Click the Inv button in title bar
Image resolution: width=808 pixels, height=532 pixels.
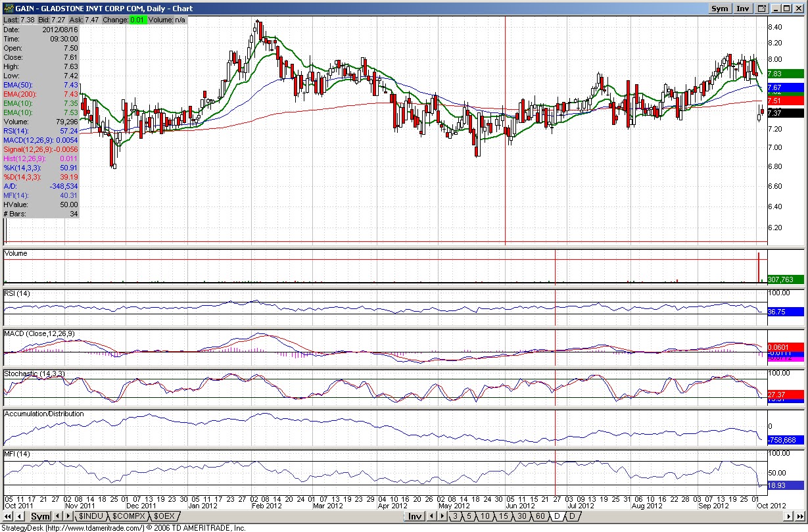coord(743,9)
